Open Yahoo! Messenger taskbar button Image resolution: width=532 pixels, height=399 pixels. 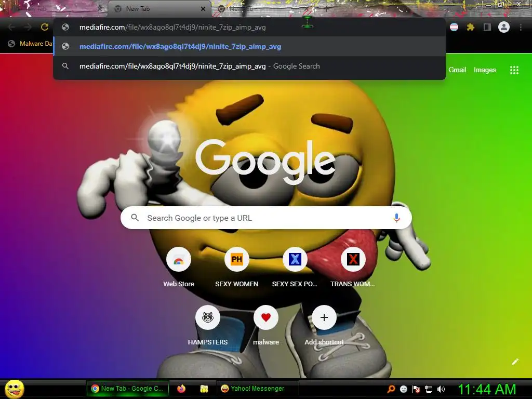pyautogui.click(x=257, y=389)
